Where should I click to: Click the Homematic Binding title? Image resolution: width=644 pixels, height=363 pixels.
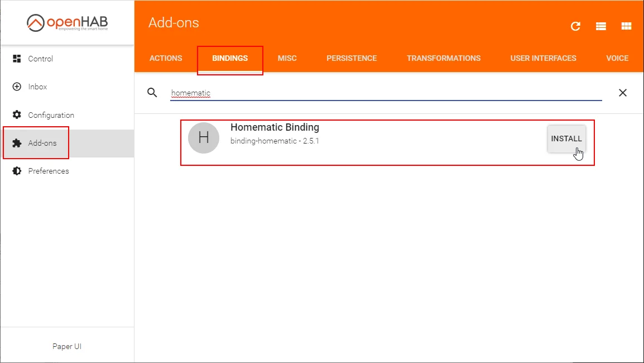(275, 127)
